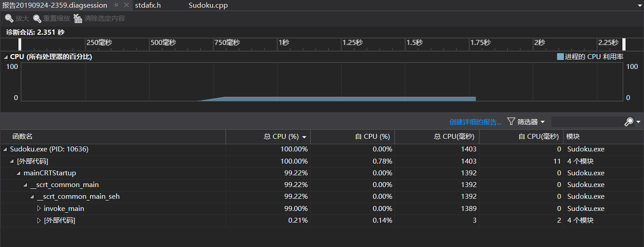Click the 0.14% self CPU value

point(382,220)
